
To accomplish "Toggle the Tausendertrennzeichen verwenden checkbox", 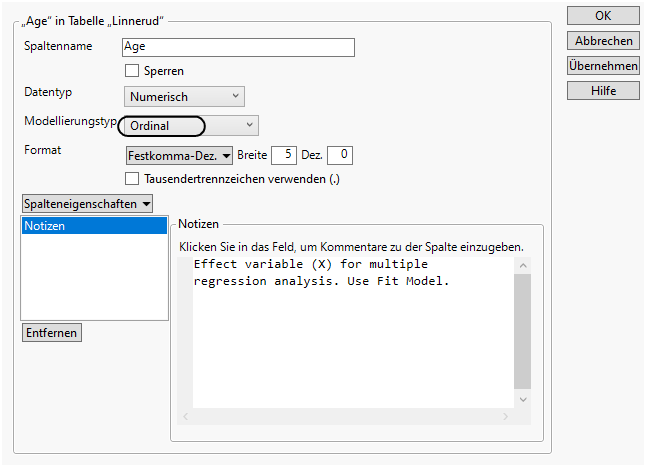I will pos(132,178).
